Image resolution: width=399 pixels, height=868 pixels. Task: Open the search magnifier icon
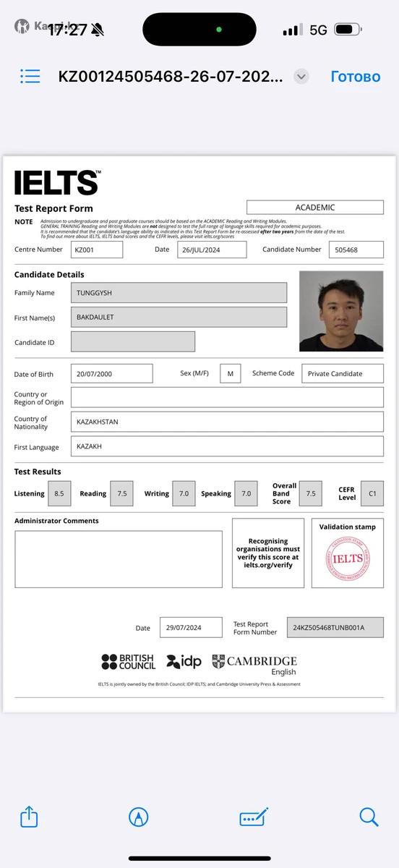[369, 817]
